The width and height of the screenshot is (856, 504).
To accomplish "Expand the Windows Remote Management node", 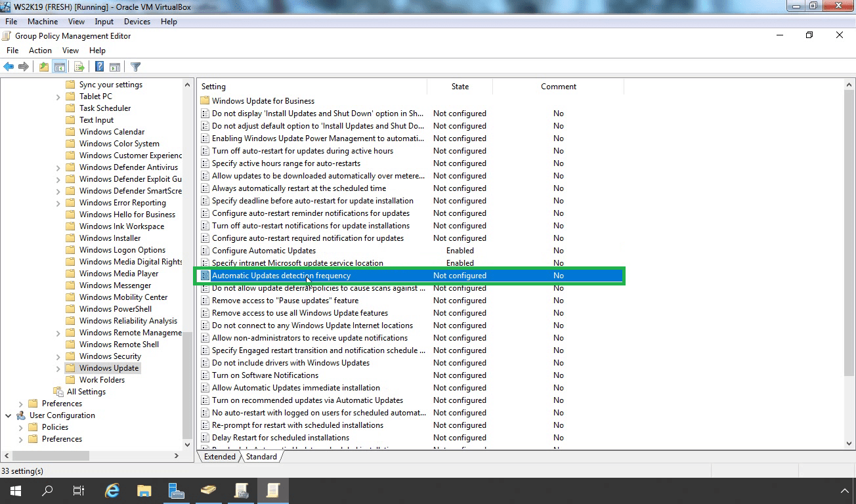I will tap(58, 333).
